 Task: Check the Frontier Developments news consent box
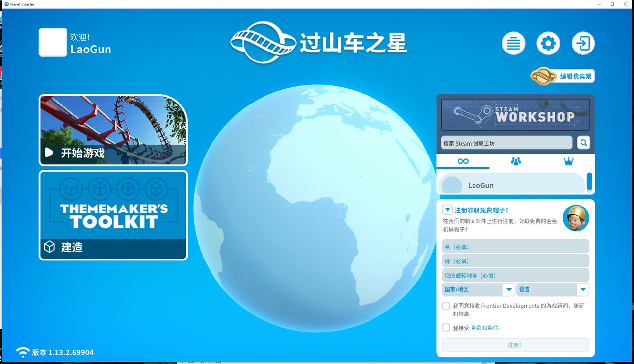coord(446,306)
